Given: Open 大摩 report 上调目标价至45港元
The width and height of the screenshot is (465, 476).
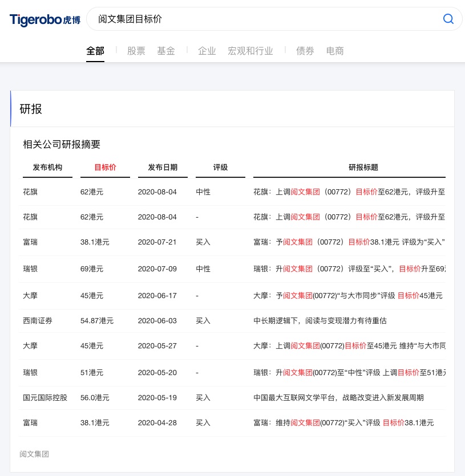Looking at the screenshot, I should [350, 346].
